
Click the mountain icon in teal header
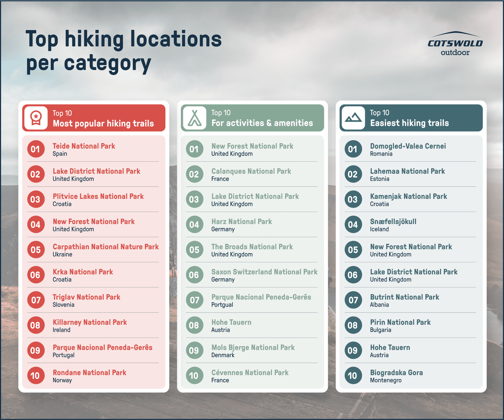click(x=353, y=118)
